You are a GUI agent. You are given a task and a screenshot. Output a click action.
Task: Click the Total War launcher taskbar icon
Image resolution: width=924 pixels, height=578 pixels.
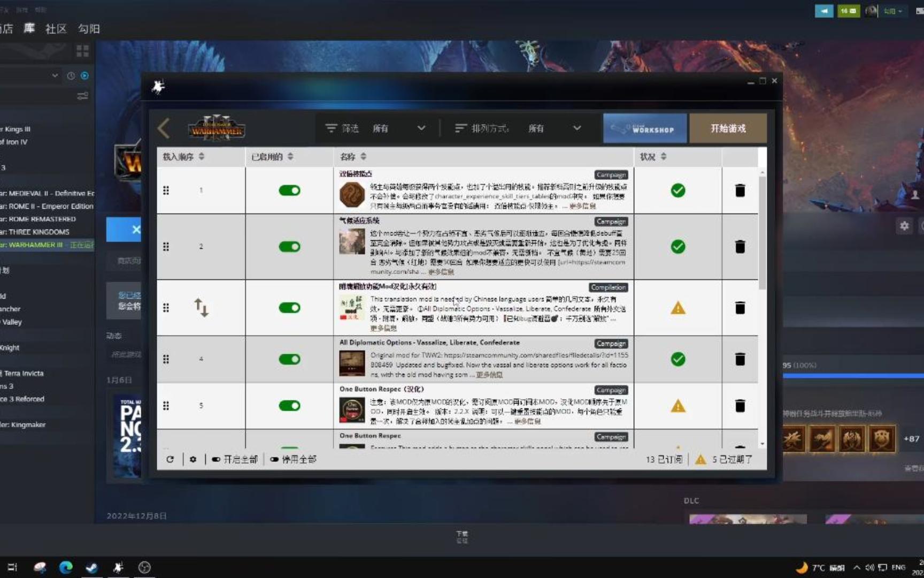click(118, 567)
